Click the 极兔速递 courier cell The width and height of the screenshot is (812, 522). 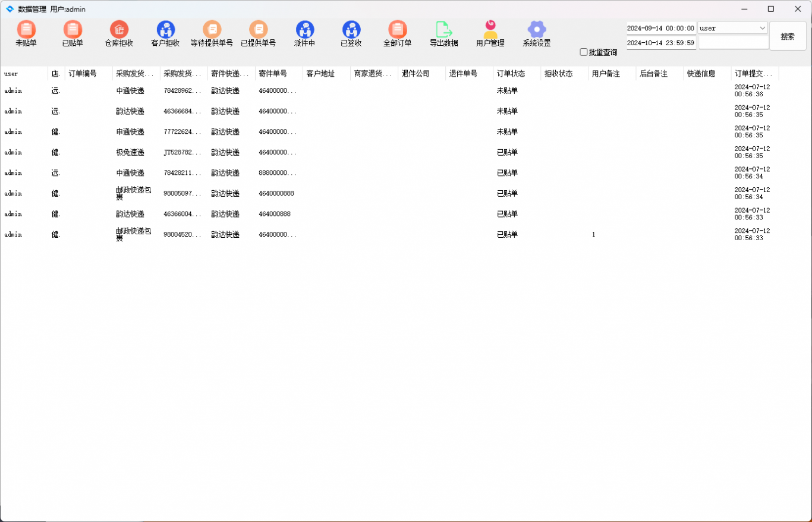(x=130, y=152)
